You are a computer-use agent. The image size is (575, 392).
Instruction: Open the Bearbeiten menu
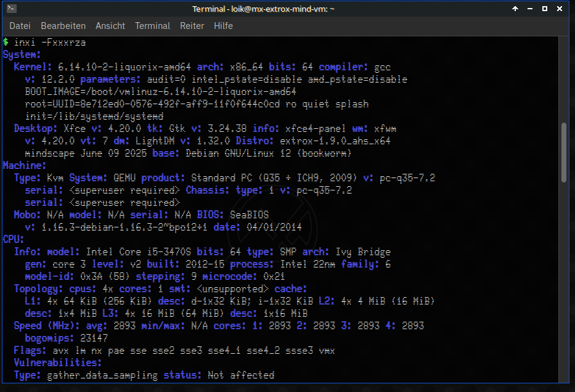coord(63,26)
